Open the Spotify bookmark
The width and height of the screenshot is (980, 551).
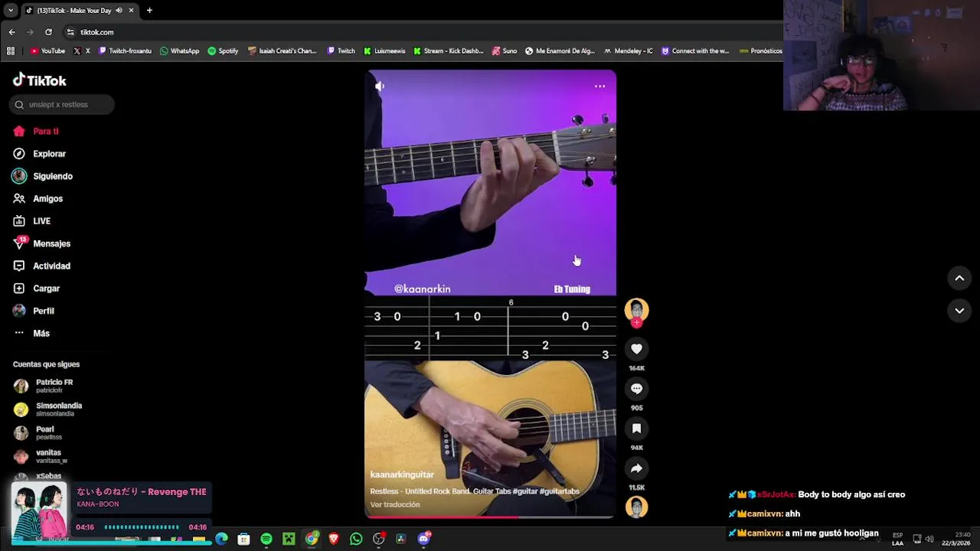coord(223,51)
